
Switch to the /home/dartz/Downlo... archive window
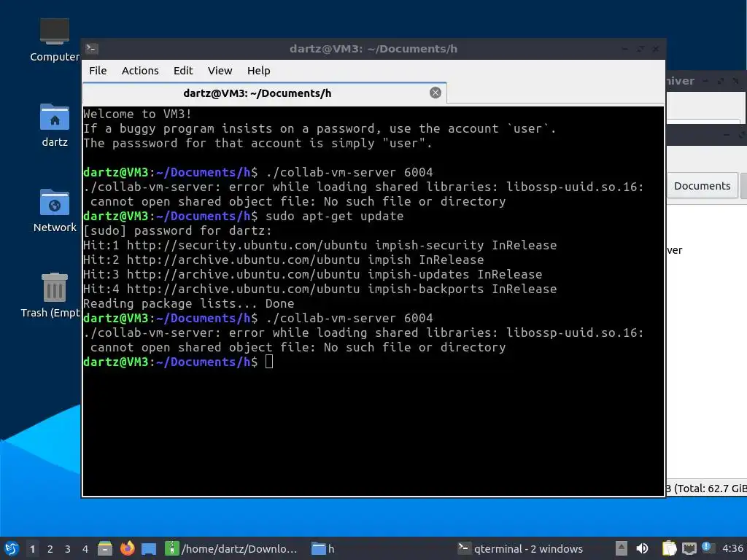tap(231, 548)
